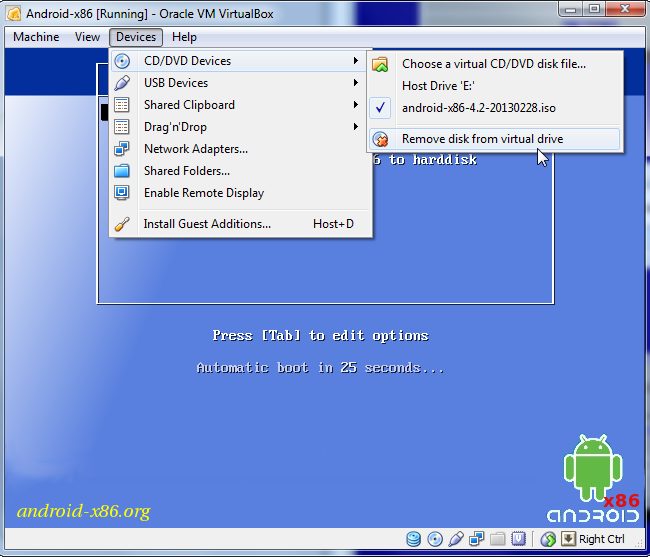
Task: Click the Network Adapters icon
Action: 122,149
